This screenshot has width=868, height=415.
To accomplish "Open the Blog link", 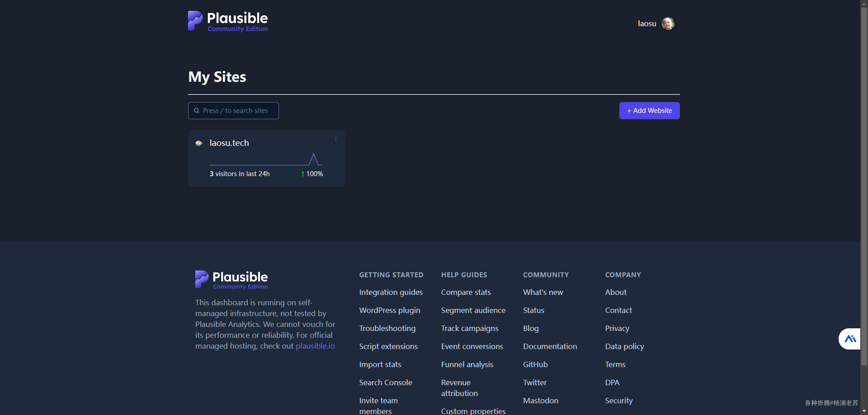I will pyautogui.click(x=531, y=328).
